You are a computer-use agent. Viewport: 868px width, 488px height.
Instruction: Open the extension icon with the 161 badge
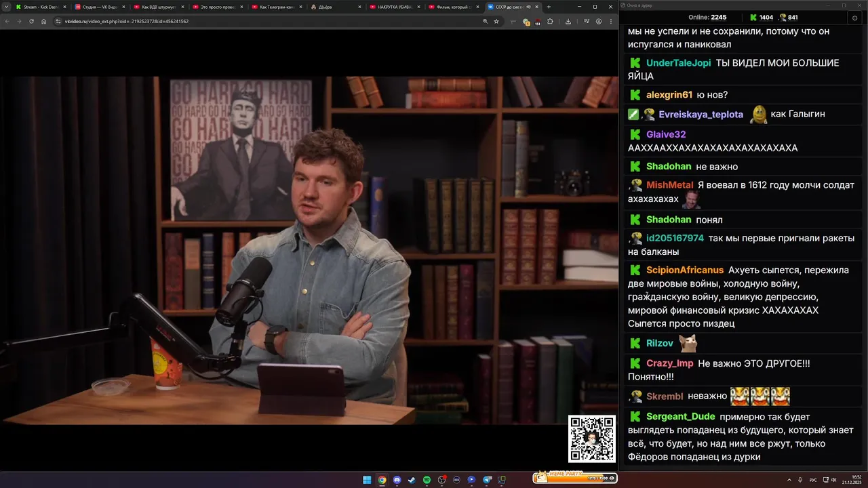point(537,22)
